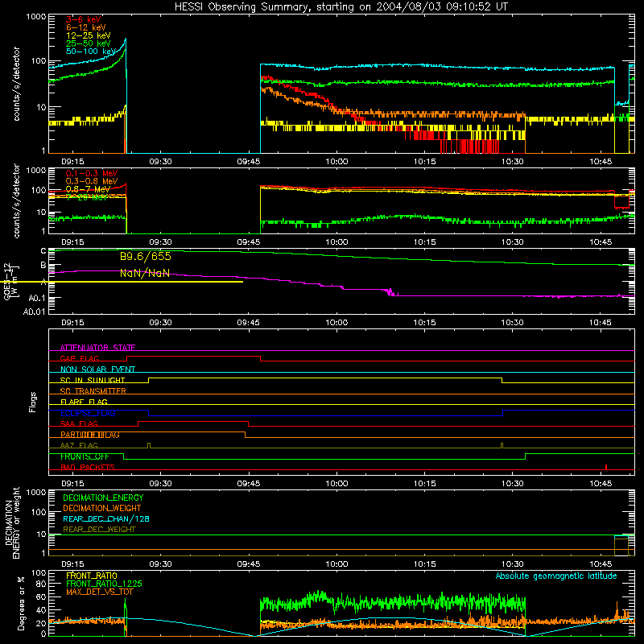Click the Degrees or % axis title
Viewport: 644px width, 644px height.
[21, 603]
